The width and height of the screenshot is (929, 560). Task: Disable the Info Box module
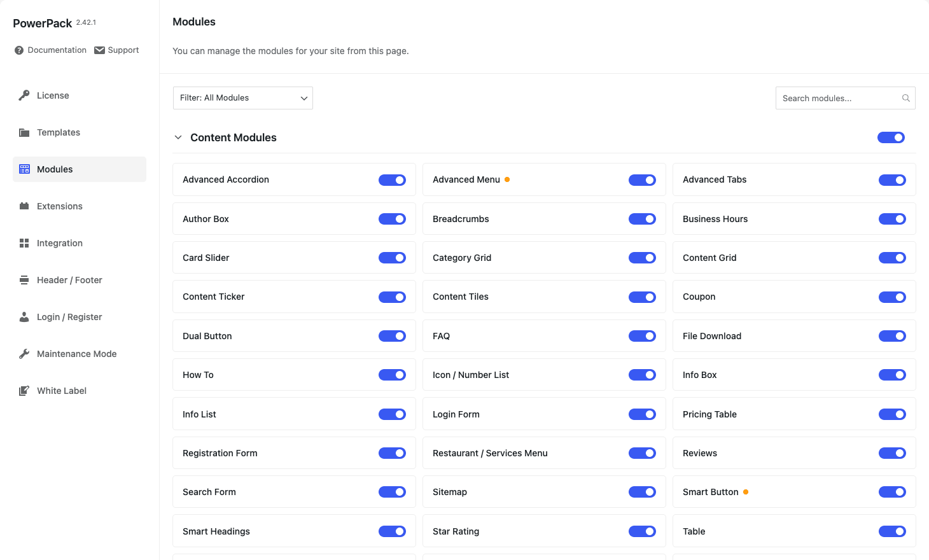click(892, 375)
